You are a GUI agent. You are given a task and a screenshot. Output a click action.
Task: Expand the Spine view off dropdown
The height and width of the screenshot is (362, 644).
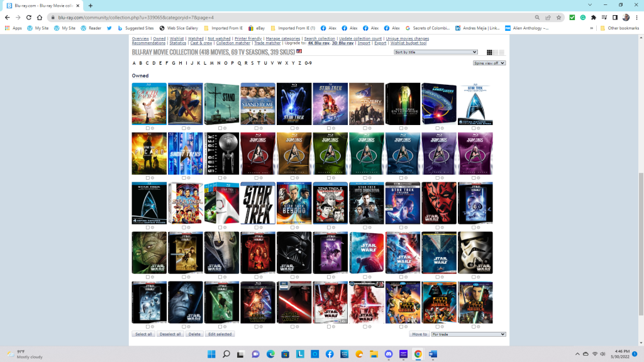(x=489, y=63)
